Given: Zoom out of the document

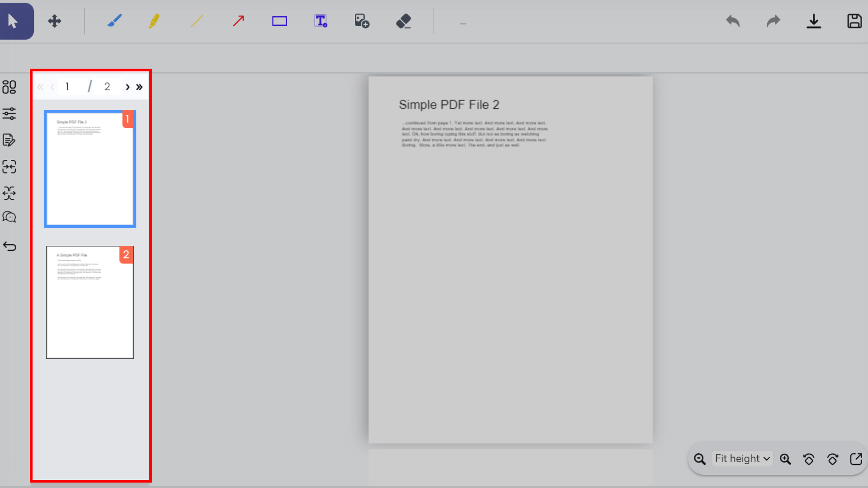Looking at the screenshot, I should click(x=700, y=459).
